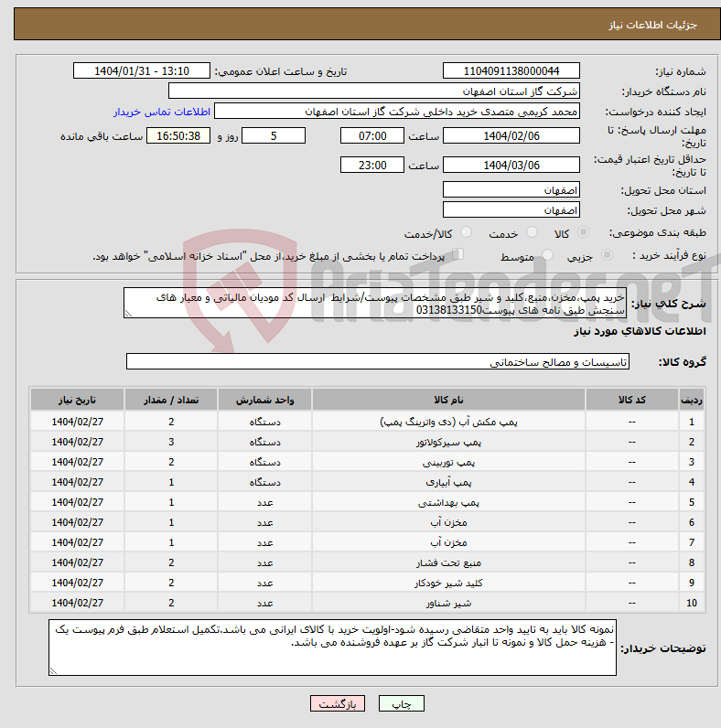Click the نام کالا column header
The image size is (721, 728).
coord(448,400)
